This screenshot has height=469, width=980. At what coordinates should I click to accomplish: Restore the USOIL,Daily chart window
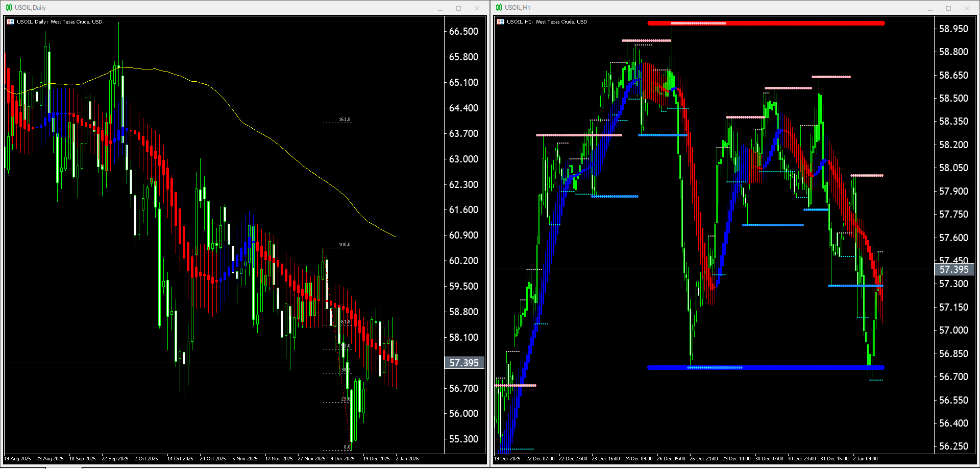458,8
